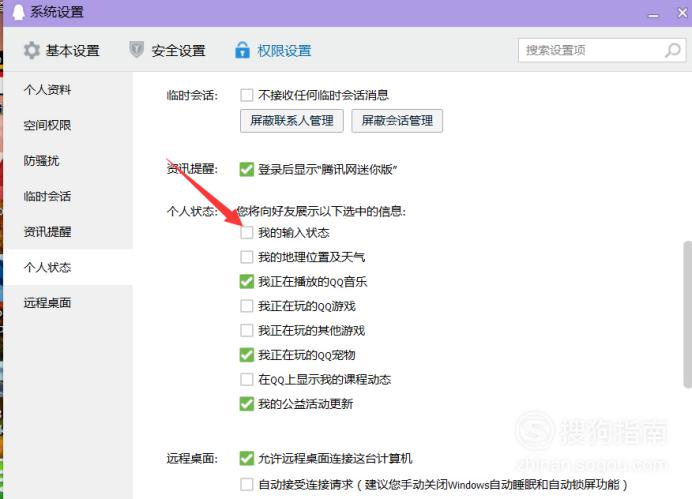Select 个人状态 sidebar item

47,267
